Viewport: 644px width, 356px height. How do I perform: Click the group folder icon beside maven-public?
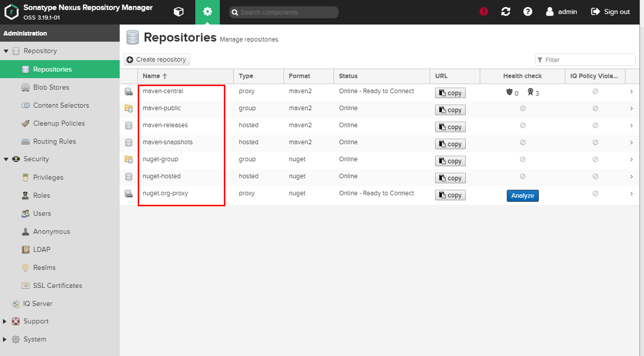[x=129, y=109]
